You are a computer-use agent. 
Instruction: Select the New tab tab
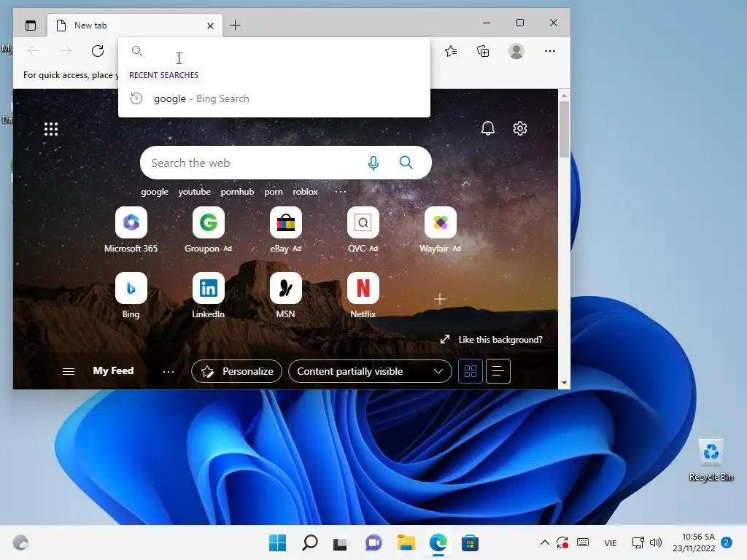click(135, 26)
